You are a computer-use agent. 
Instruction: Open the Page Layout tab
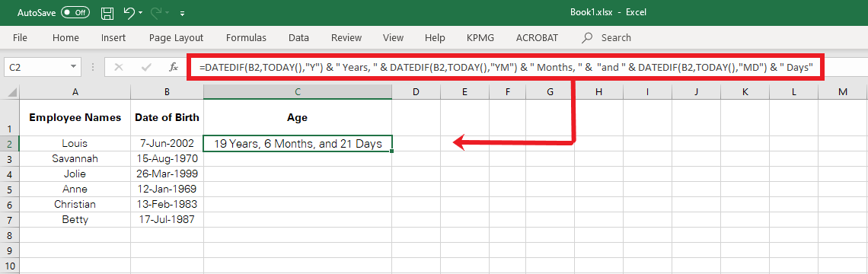pos(176,37)
